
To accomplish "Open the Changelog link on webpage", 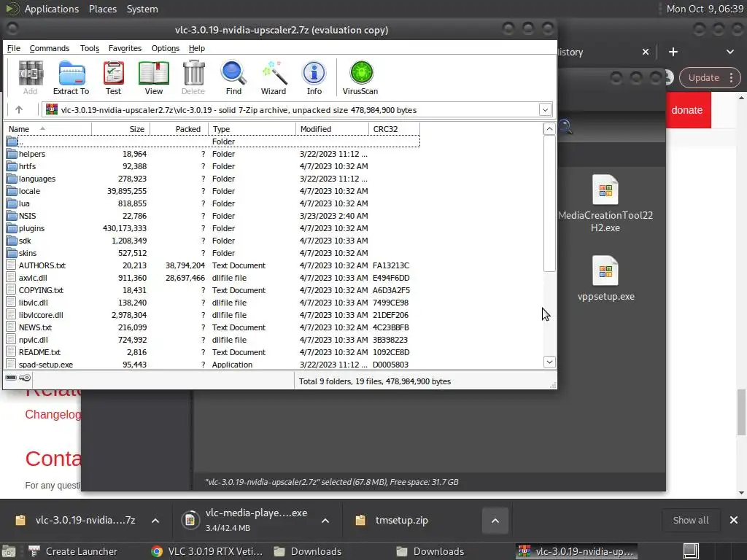I will click(53, 414).
